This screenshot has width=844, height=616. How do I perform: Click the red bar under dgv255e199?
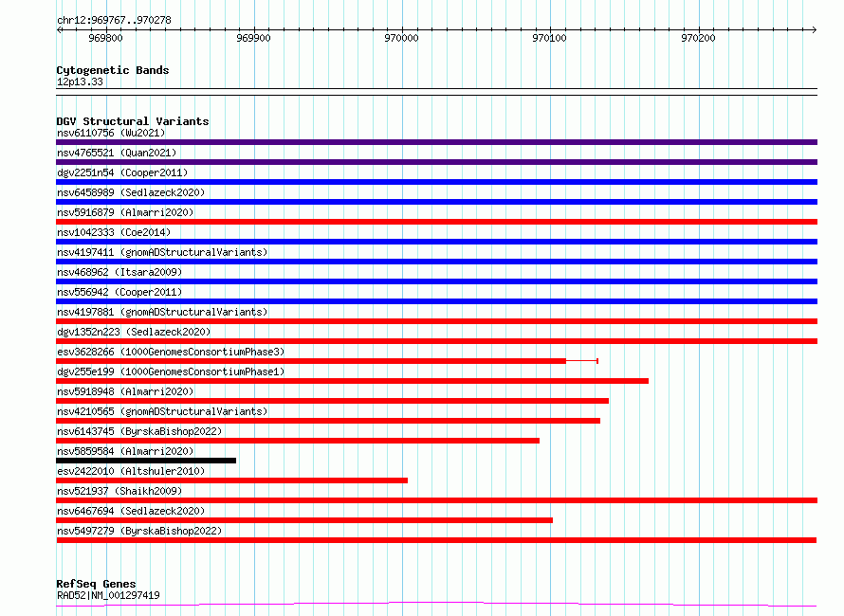(352, 381)
